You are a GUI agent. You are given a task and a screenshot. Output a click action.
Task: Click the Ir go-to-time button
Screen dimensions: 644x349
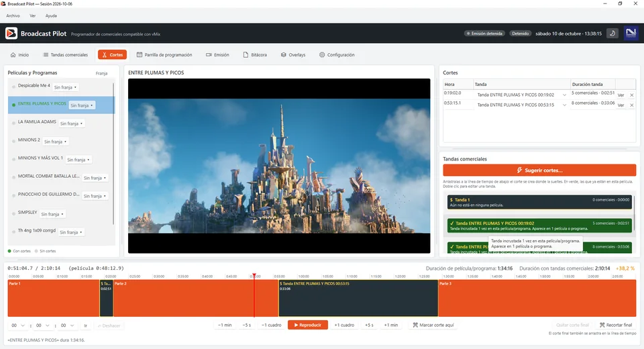click(85, 325)
